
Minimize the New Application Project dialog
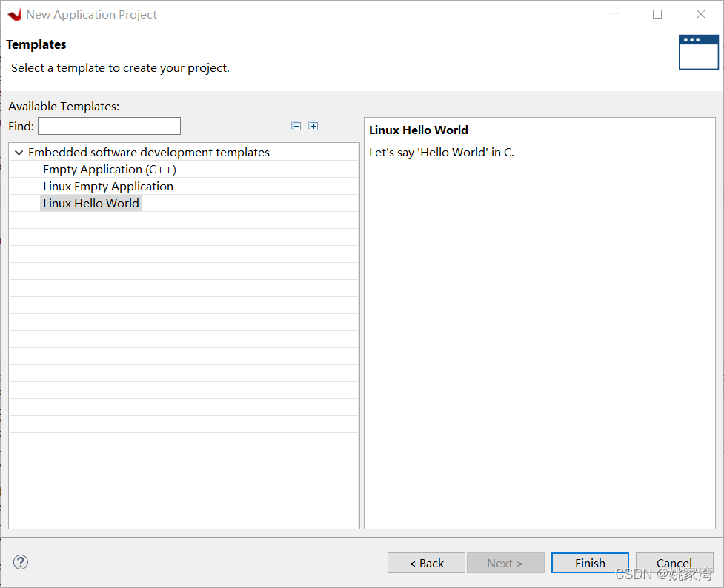pos(614,15)
